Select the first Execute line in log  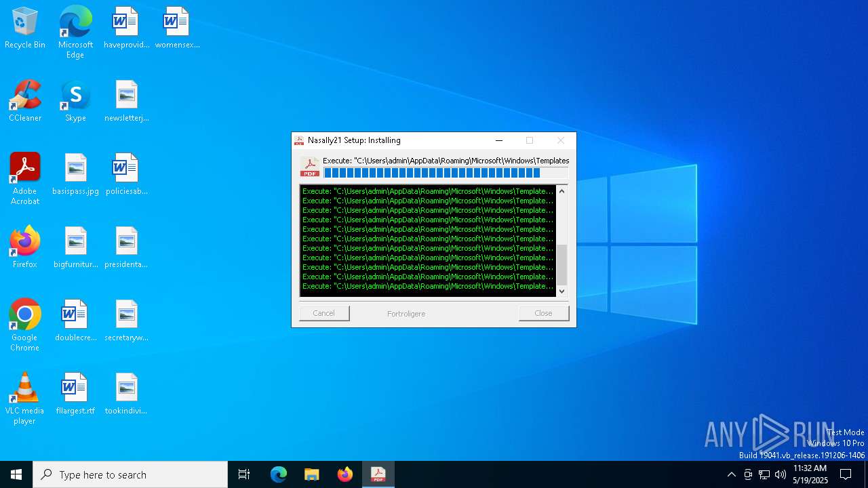coord(428,191)
